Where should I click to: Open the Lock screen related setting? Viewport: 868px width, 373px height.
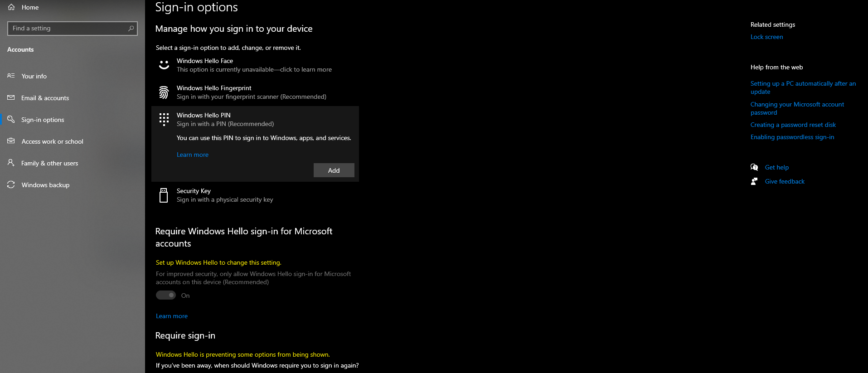tap(766, 37)
